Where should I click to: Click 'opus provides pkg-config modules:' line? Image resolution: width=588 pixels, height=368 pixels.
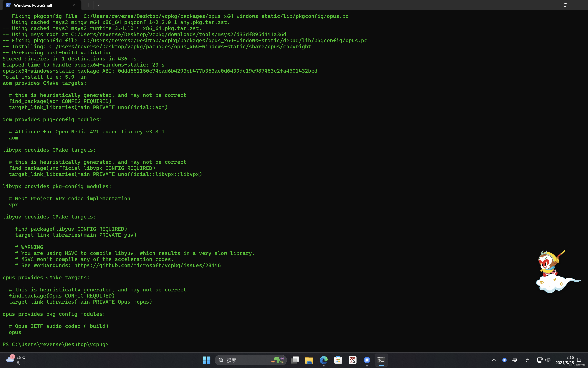[x=54, y=314]
